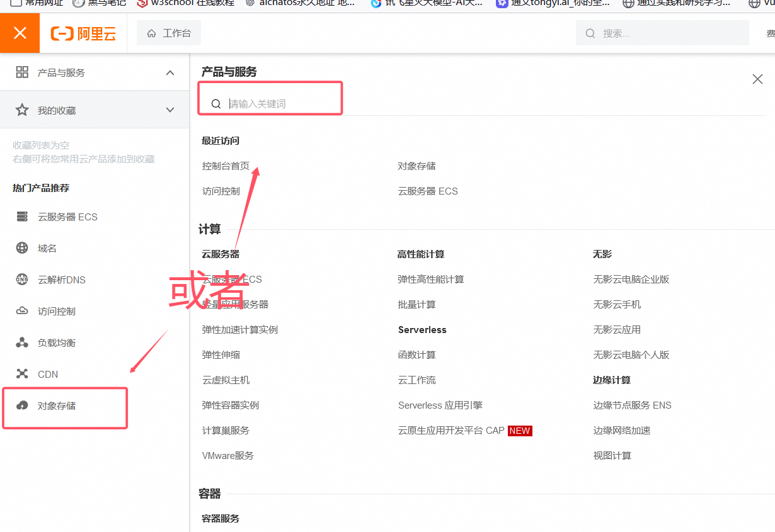Click the magnifier icon in top search bar
The image size is (775, 532).
point(590,33)
